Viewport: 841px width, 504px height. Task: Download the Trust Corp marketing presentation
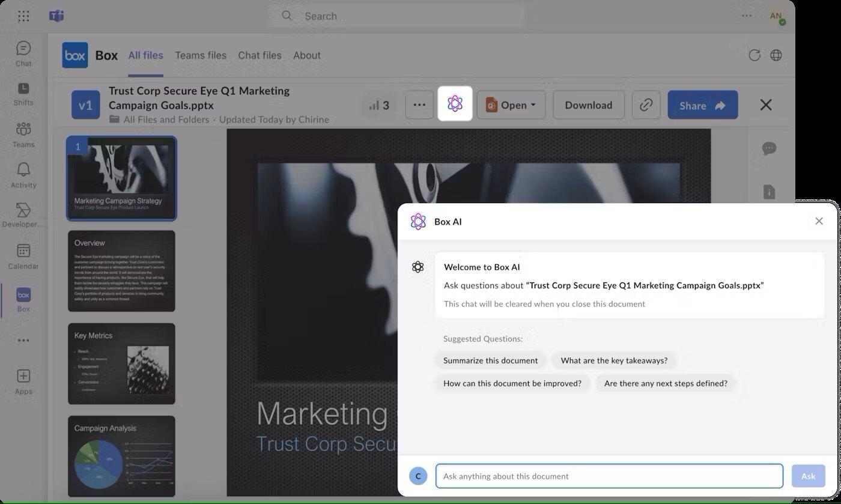pos(588,105)
